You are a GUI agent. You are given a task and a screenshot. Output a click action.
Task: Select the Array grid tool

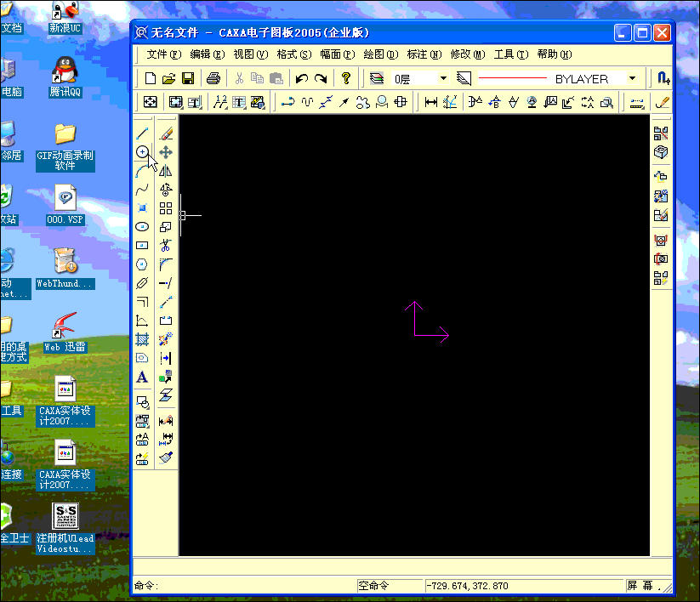coord(166,208)
